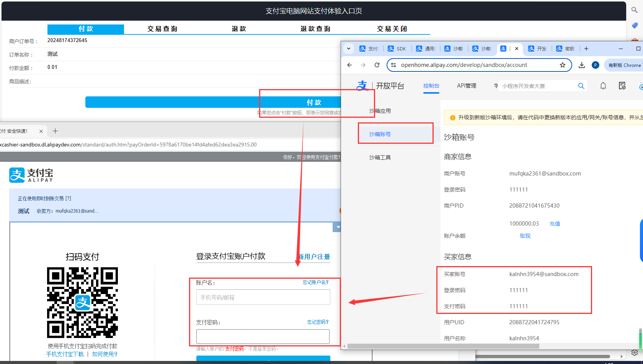Open the blue shopping tag sidebar icon
The image size is (643, 364).
pyautogui.click(x=635, y=26)
